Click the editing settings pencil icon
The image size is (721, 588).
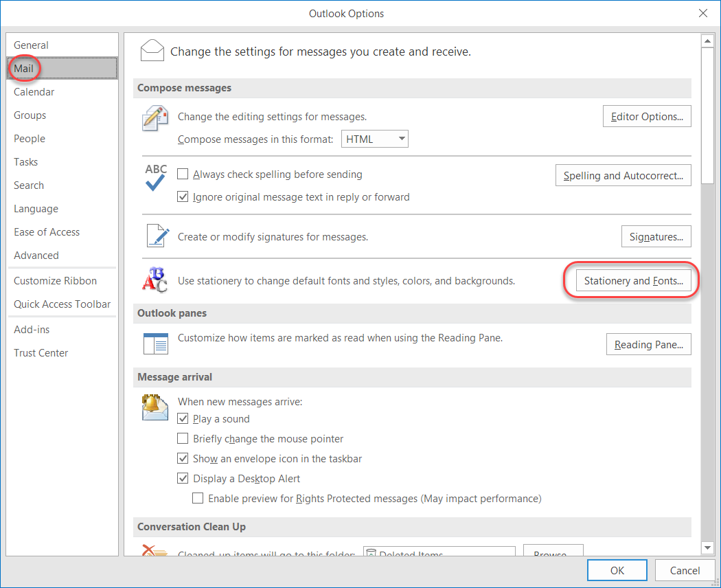pos(154,117)
